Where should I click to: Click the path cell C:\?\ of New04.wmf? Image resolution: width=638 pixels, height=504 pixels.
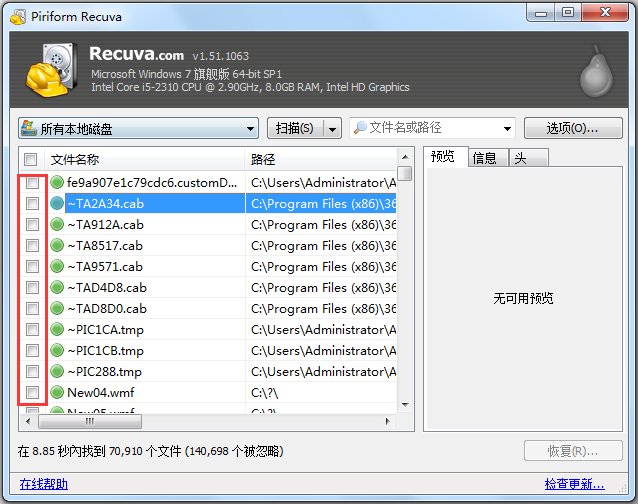click(x=264, y=393)
